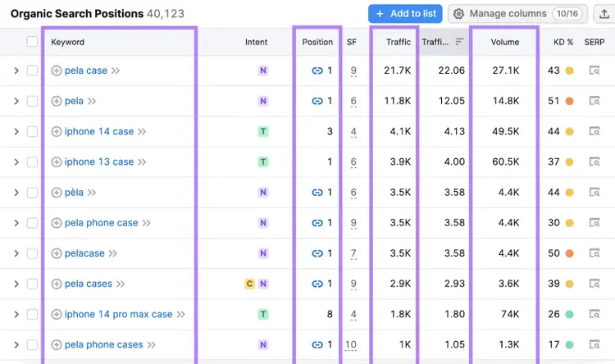Add pèla keyword via plus icon
The height and width of the screenshot is (364, 615).
coord(57,192)
